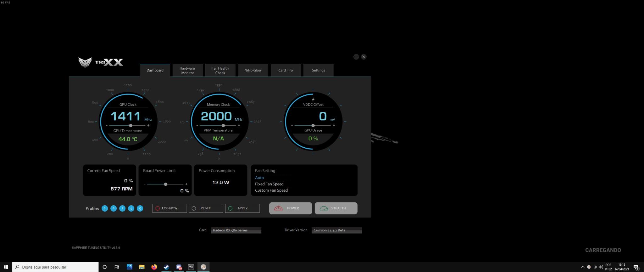Open the Windows Start menu
Image resolution: width=644 pixels, height=272 pixels.
6,267
